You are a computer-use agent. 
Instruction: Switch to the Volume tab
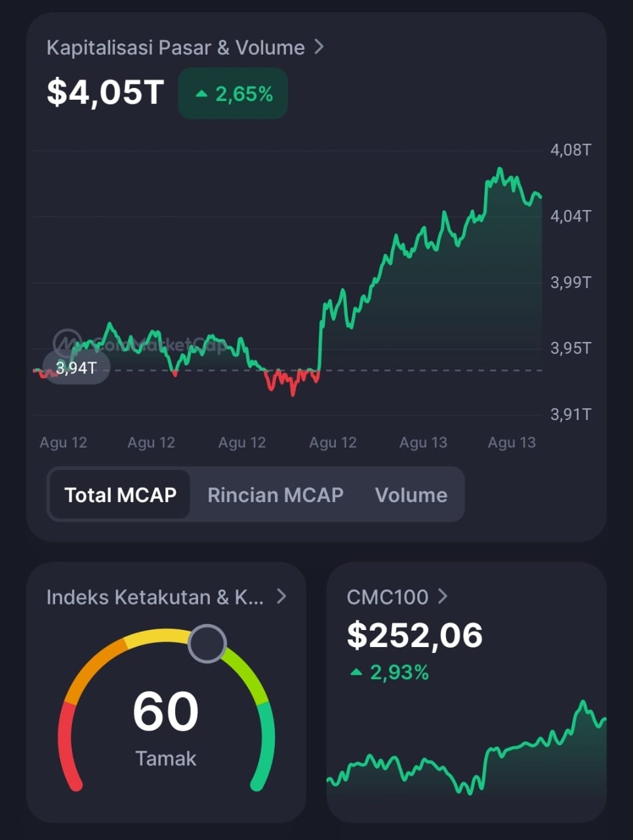411,495
